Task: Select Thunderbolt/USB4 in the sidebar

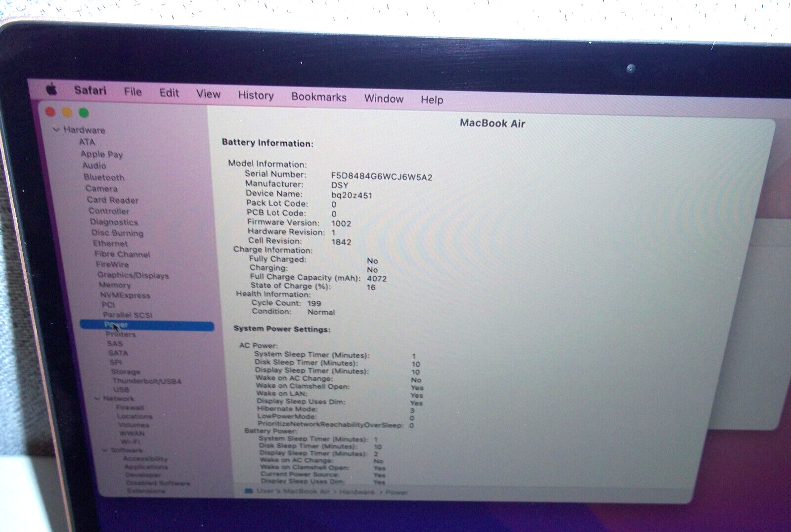Action: (147, 381)
